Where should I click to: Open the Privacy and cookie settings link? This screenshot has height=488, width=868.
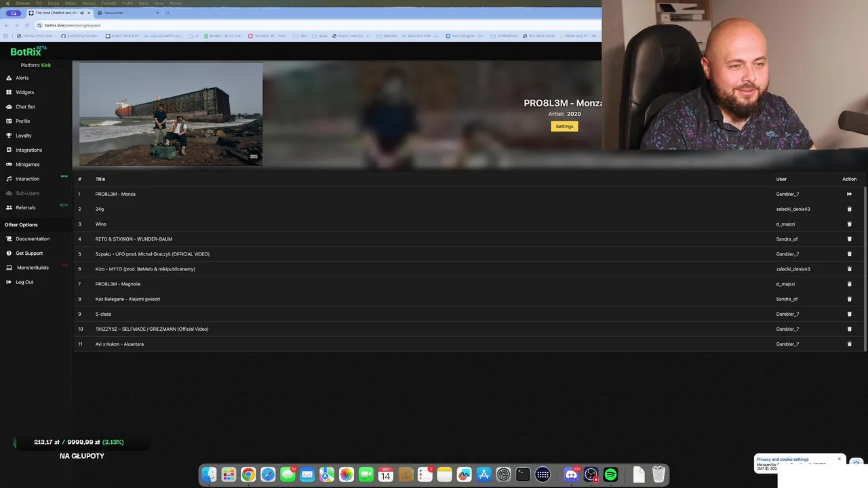tap(783, 460)
